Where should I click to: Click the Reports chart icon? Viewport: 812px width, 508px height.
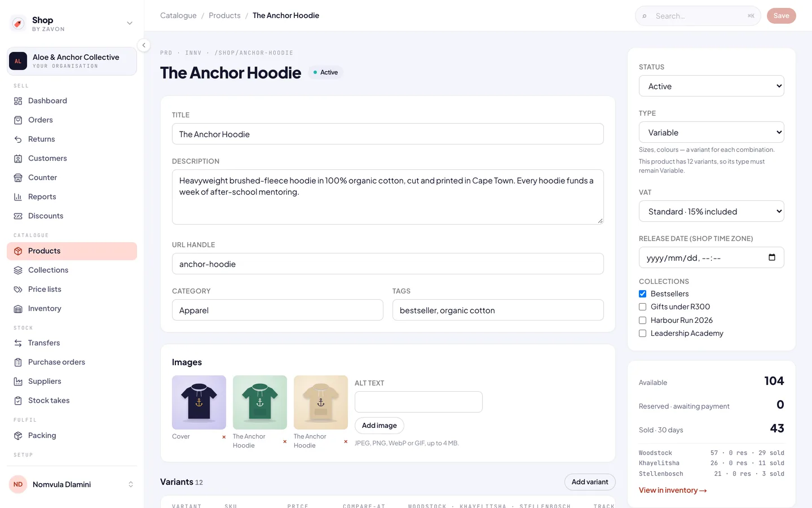coord(18,197)
